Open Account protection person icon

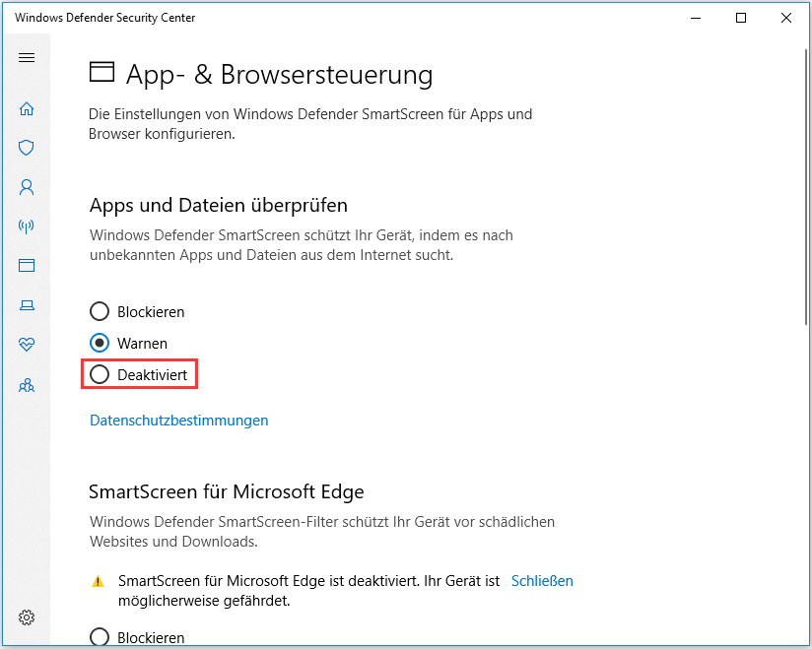point(27,187)
